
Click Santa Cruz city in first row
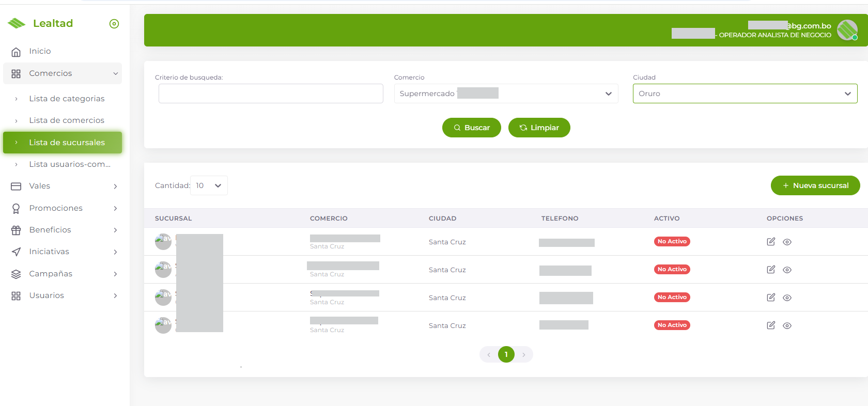(447, 242)
